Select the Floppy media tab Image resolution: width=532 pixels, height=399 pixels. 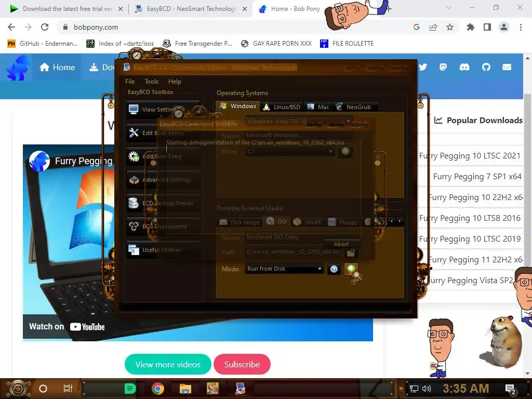pyautogui.click(x=343, y=222)
